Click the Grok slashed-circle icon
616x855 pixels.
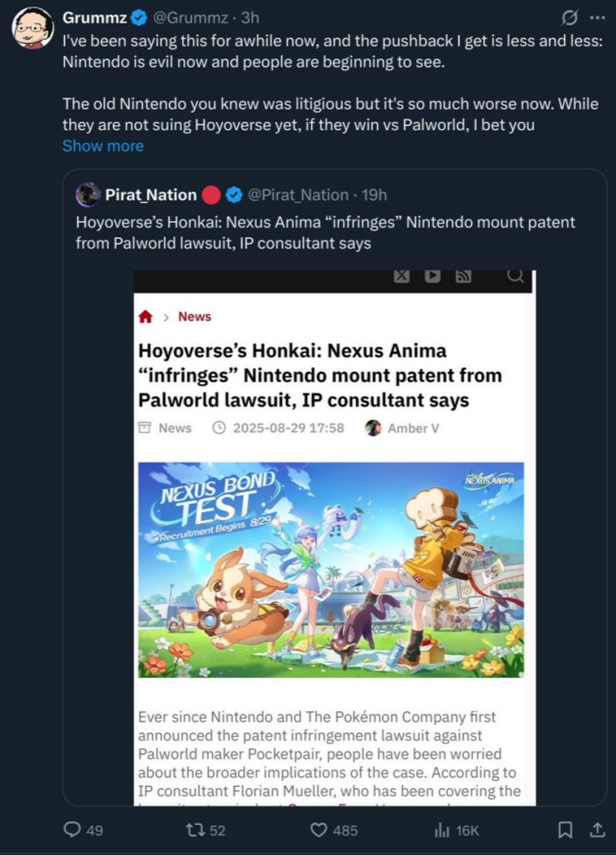click(571, 18)
